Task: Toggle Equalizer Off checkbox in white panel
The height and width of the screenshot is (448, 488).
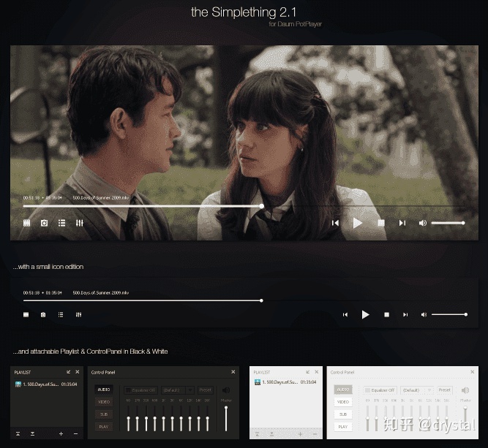Action: tap(380, 390)
